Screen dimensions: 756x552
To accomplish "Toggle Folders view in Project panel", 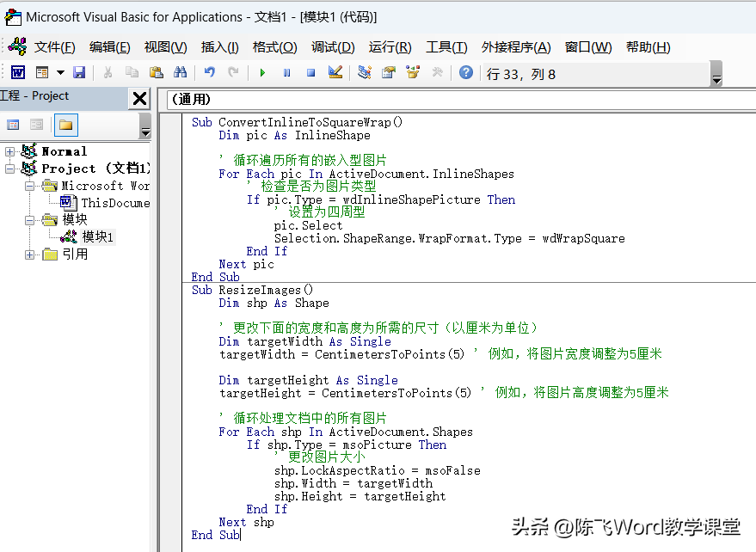I will click(x=65, y=125).
